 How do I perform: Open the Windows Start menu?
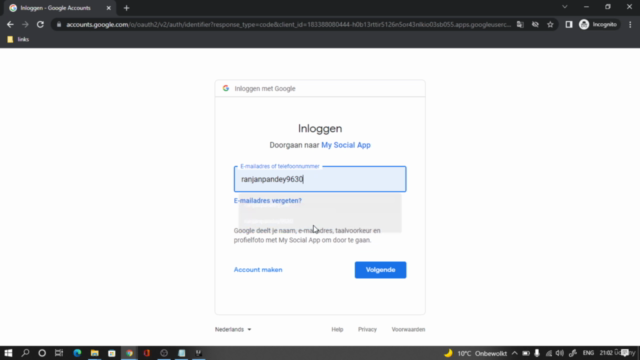(8, 353)
